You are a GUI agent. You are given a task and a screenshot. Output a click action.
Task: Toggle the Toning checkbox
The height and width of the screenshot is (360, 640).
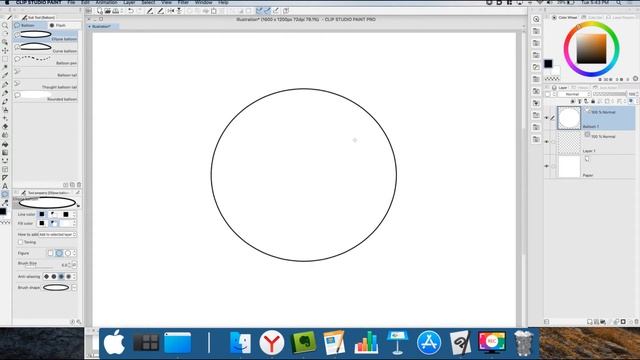click(x=20, y=242)
